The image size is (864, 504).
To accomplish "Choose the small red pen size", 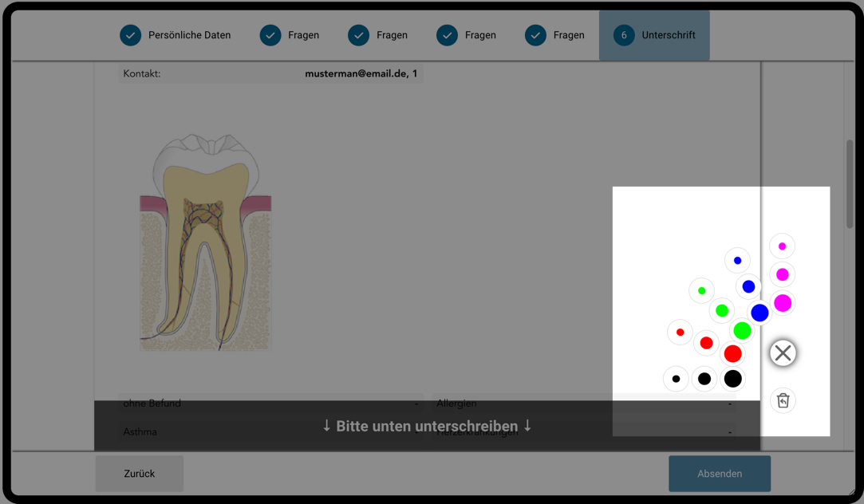I will pyautogui.click(x=680, y=332).
